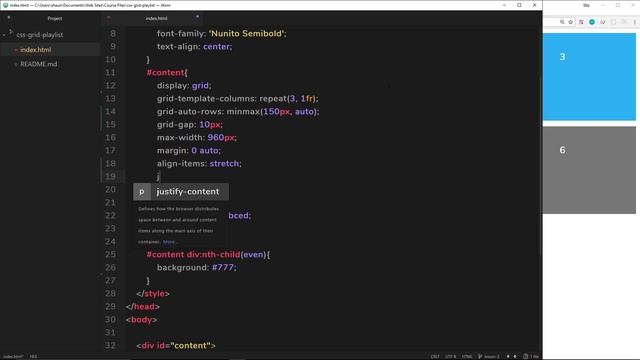640x360 pixels.
Task: Click the 'text-align: center;' line
Action: [x=194, y=47]
